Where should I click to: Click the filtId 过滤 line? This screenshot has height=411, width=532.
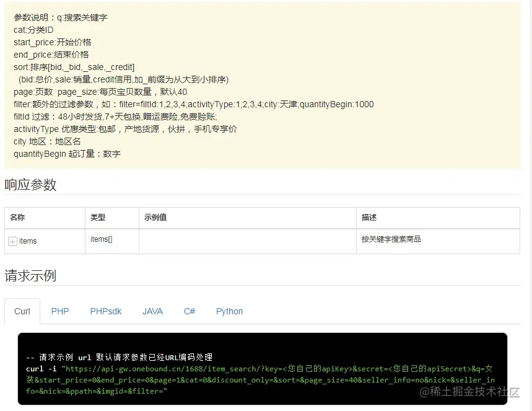115,117
